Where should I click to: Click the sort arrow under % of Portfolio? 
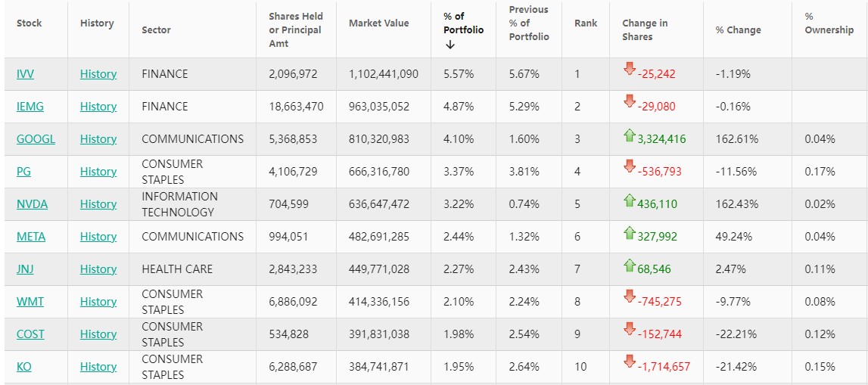click(450, 45)
